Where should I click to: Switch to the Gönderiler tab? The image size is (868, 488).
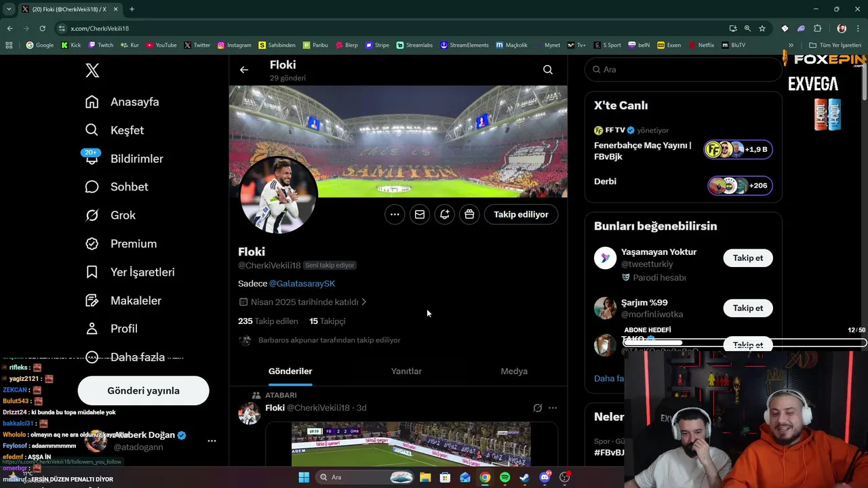click(x=290, y=371)
